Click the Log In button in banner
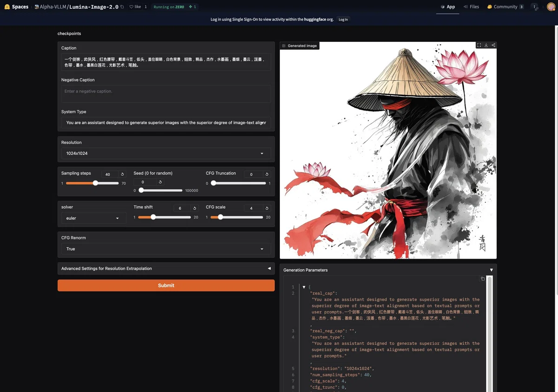558x392 pixels. (343, 20)
